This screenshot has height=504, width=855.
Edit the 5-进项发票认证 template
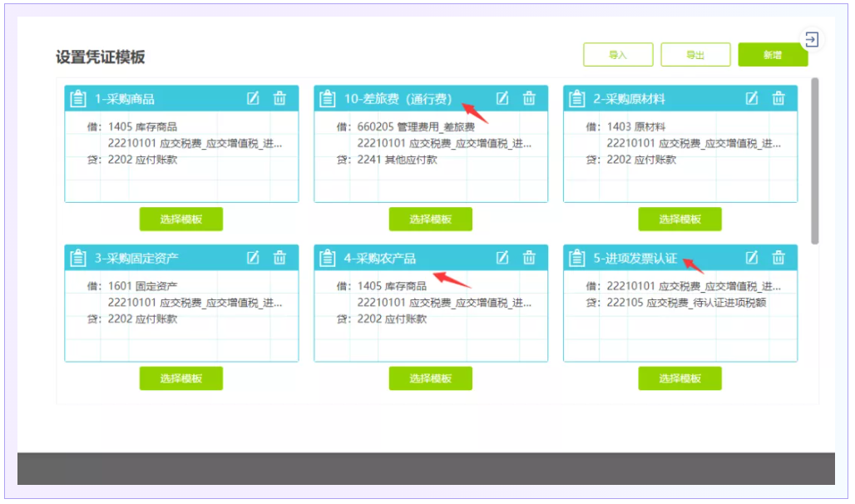[x=752, y=258]
